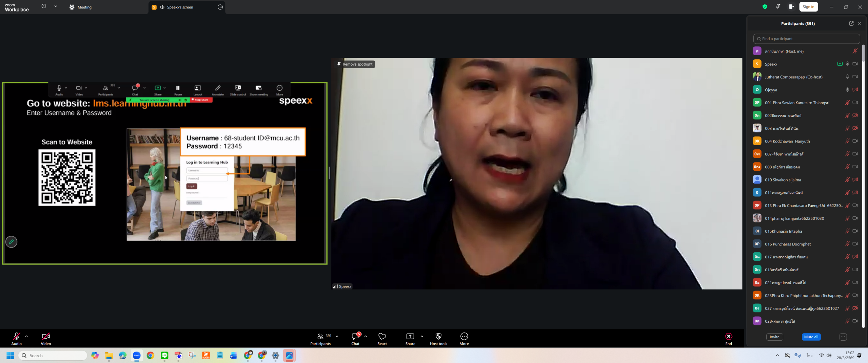Expand the Participants options arrow
868x363 pixels.
tap(337, 336)
